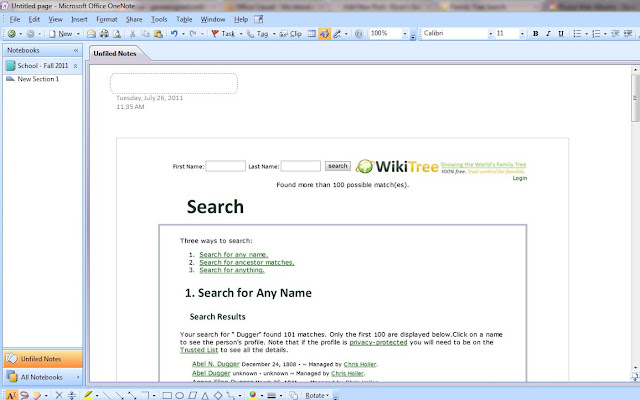Click the 'Search for anything' link

pyautogui.click(x=232, y=270)
